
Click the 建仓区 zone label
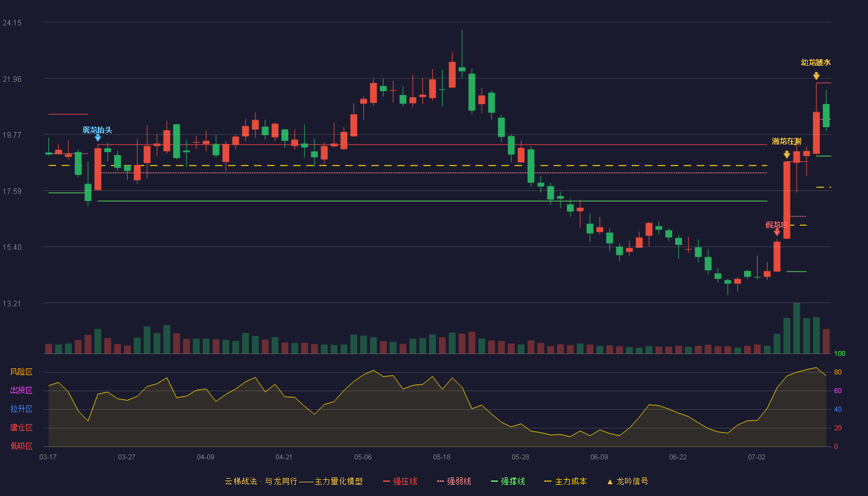(x=21, y=428)
